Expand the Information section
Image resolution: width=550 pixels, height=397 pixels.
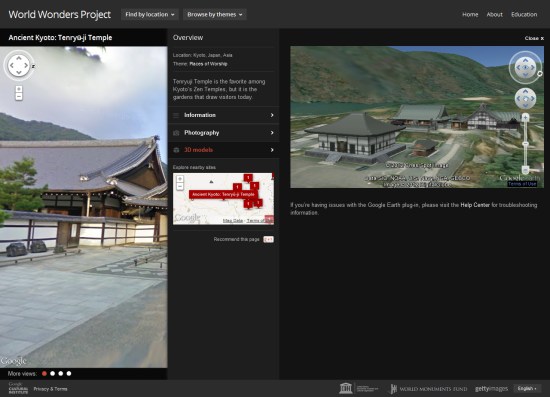224,115
